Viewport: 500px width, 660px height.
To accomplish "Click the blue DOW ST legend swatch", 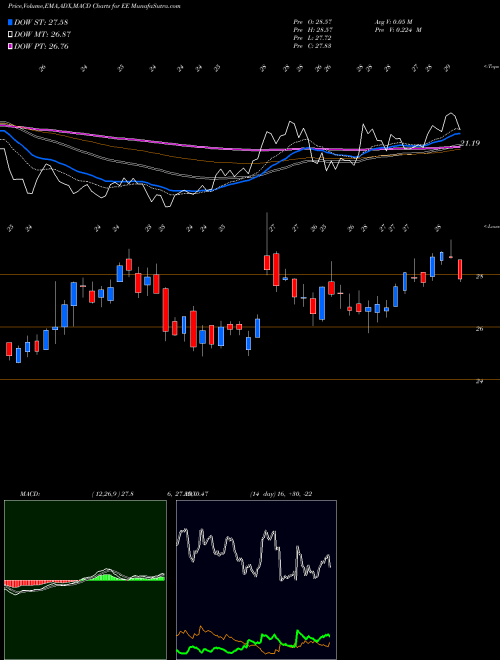I will click(x=10, y=22).
